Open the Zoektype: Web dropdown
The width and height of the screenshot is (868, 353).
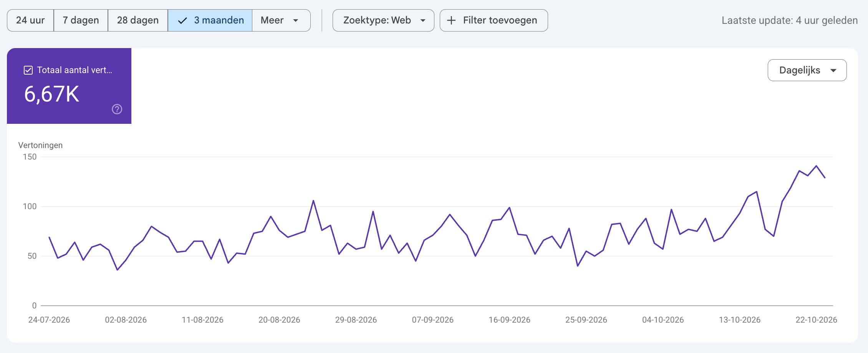(x=383, y=20)
